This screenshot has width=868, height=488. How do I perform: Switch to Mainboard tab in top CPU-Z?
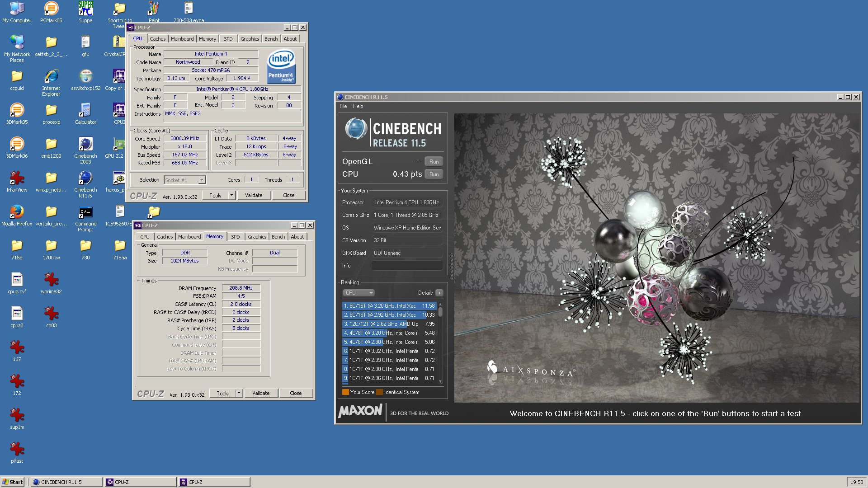click(x=182, y=39)
